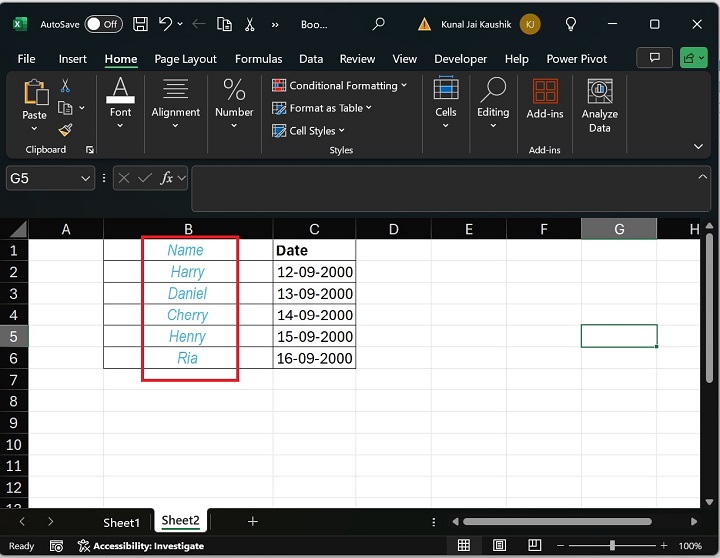The width and height of the screenshot is (720, 558).
Task: Open the Formulas ribbon tab
Action: tap(258, 59)
